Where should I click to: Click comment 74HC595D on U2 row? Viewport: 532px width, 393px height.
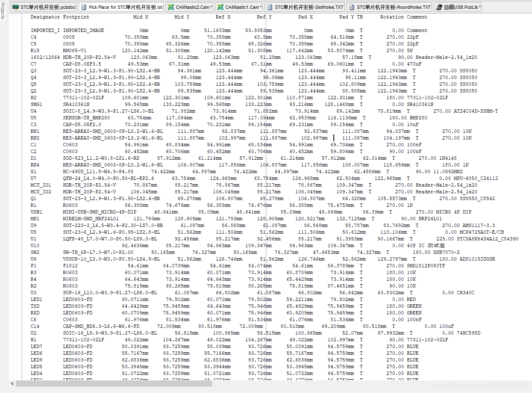(x=468, y=333)
